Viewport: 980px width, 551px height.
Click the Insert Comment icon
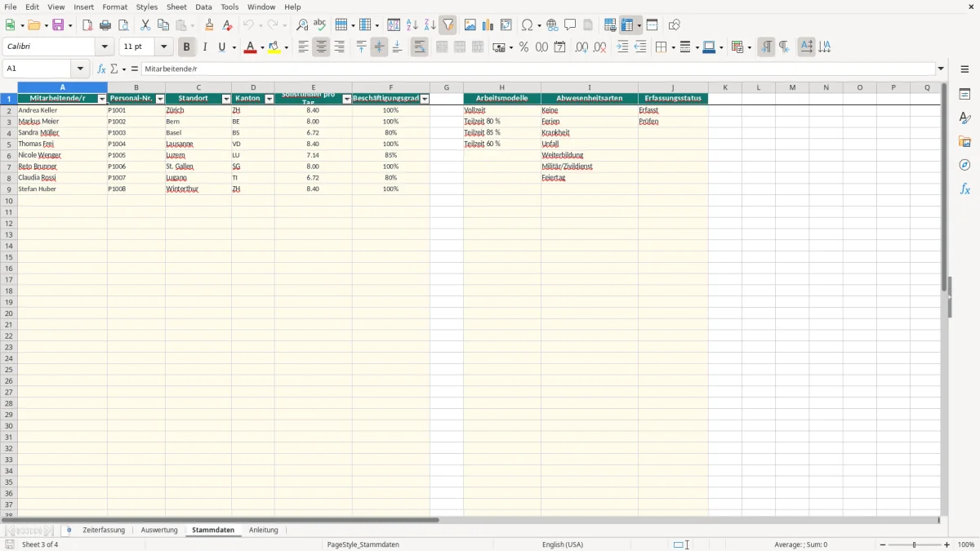[570, 25]
